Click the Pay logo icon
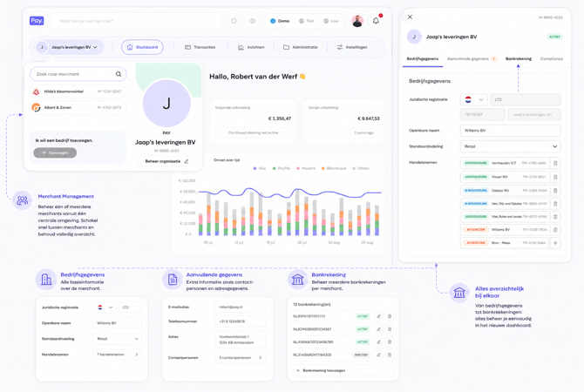Viewport: 584px width, 392px height. [x=37, y=21]
